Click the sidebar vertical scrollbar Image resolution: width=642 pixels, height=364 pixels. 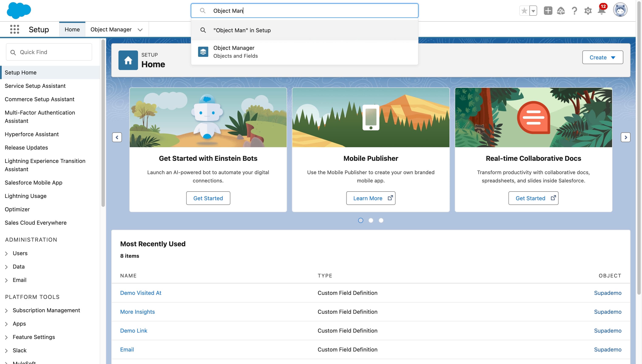tap(103, 123)
